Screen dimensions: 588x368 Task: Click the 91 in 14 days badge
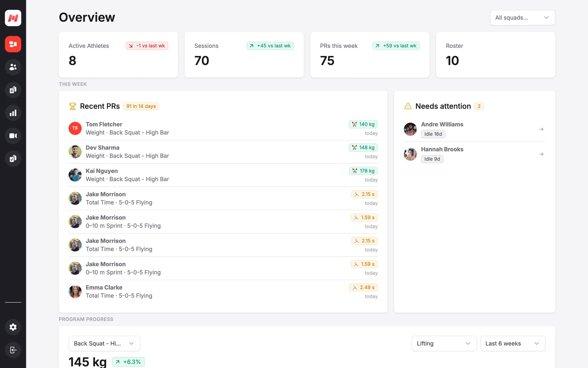141,106
